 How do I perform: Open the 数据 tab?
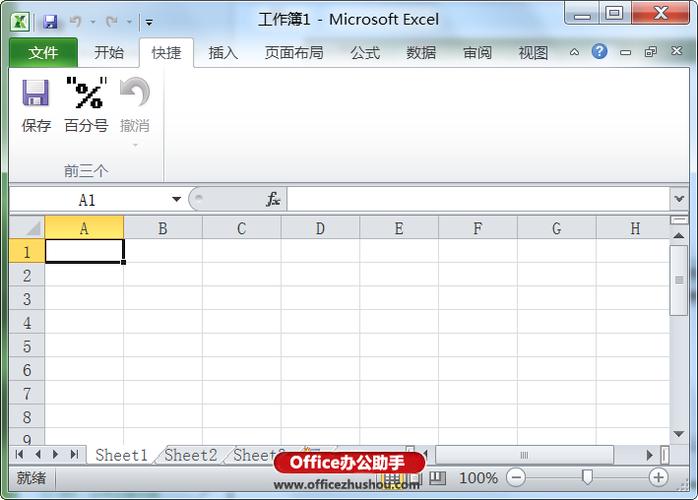[421, 53]
